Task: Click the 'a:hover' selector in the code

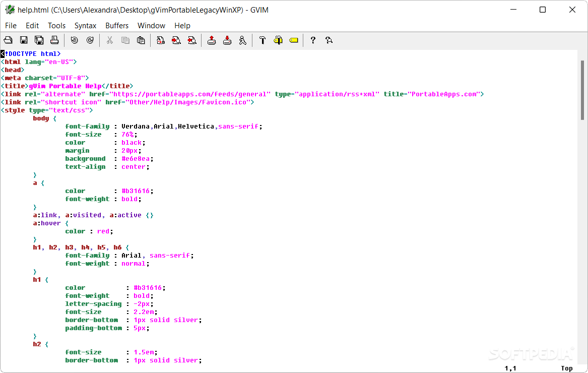Action: pos(47,223)
